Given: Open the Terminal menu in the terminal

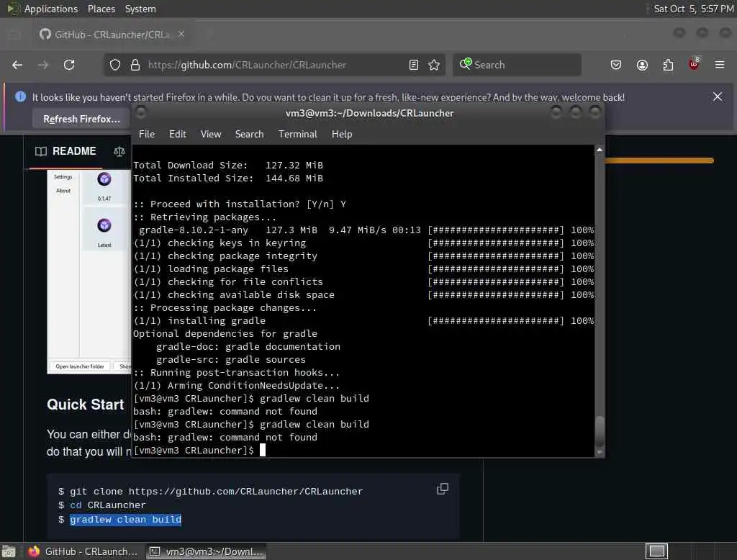Looking at the screenshot, I should point(297,134).
